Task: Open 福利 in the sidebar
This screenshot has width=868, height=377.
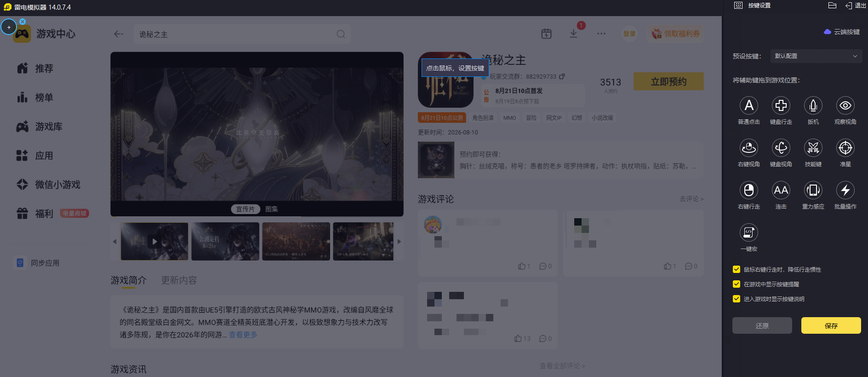Action: (x=35, y=214)
